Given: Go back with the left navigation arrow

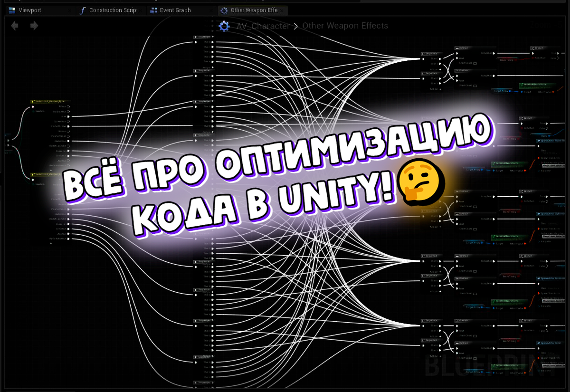Looking at the screenshot, I should [15, 26].
